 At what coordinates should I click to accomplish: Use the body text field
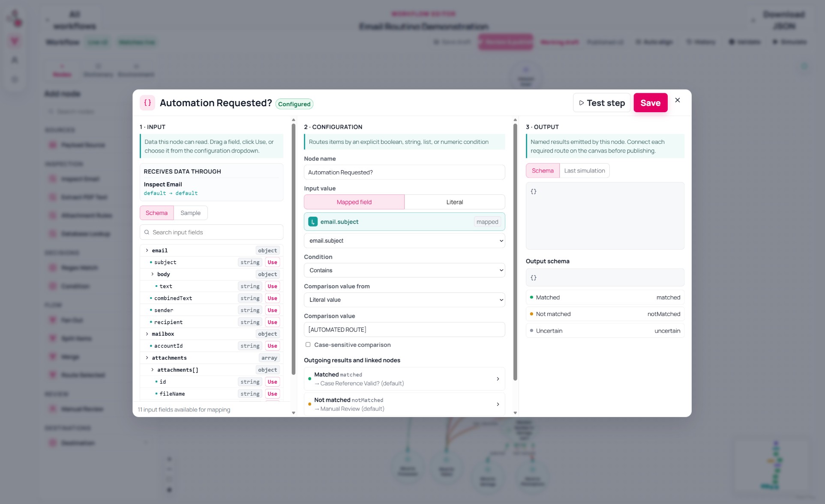click(x=272, y=286)
